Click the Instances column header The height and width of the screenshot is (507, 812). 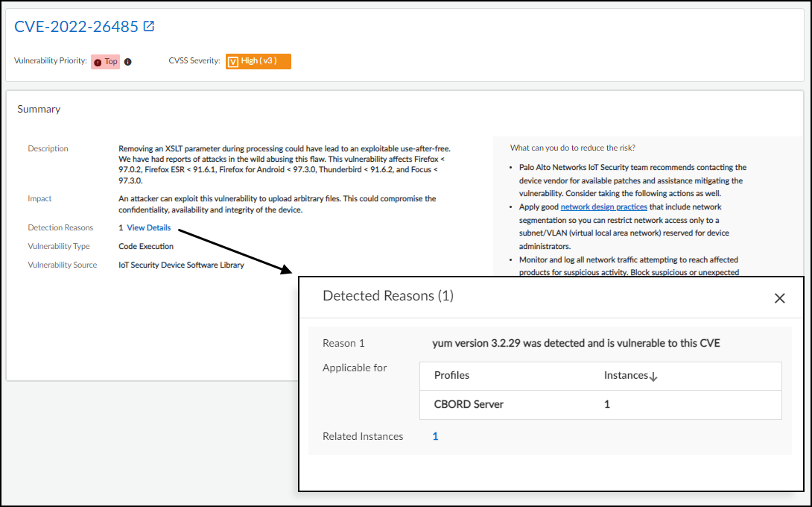(x=626, y=376)
